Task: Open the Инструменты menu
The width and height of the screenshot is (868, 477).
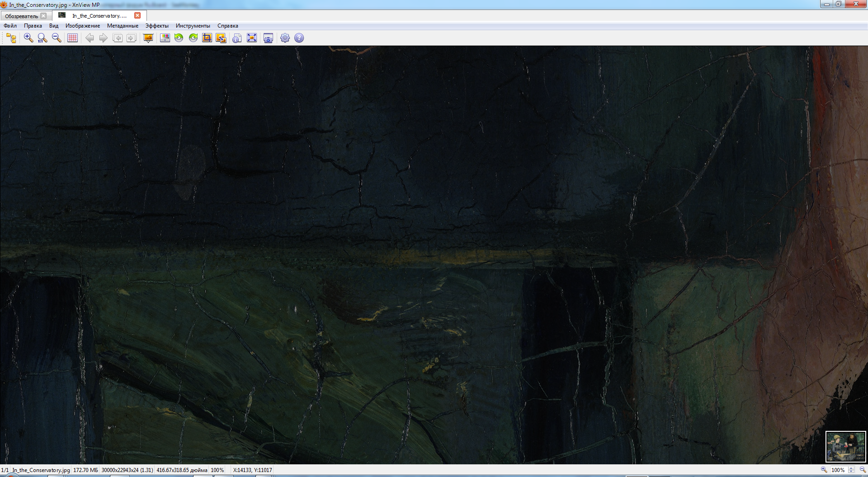Action: tap(193, 26)
